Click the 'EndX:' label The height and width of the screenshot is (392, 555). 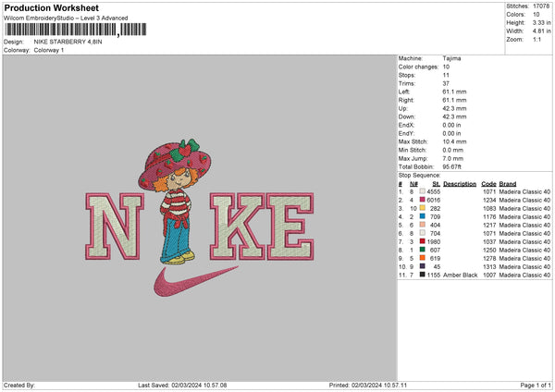point(406,125)
